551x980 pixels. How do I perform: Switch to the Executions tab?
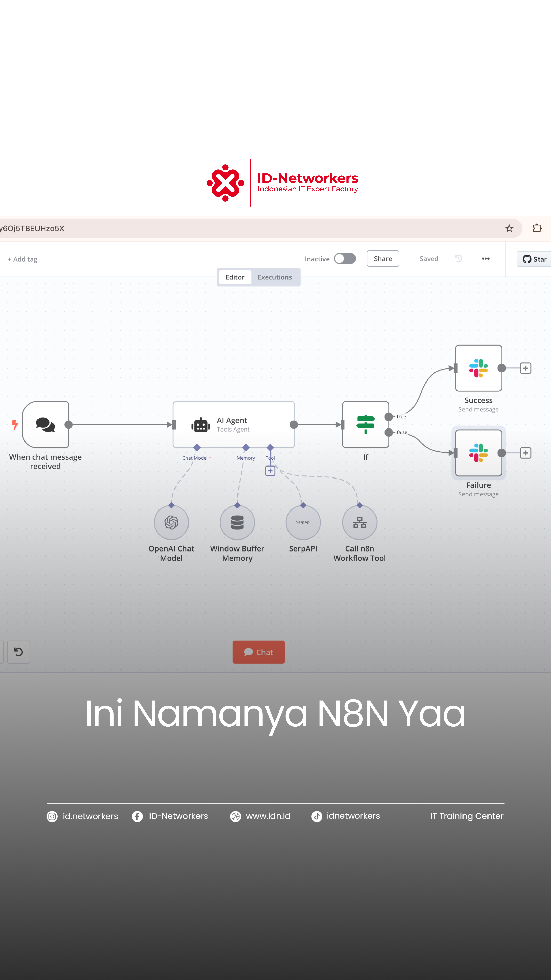(274, 277)
